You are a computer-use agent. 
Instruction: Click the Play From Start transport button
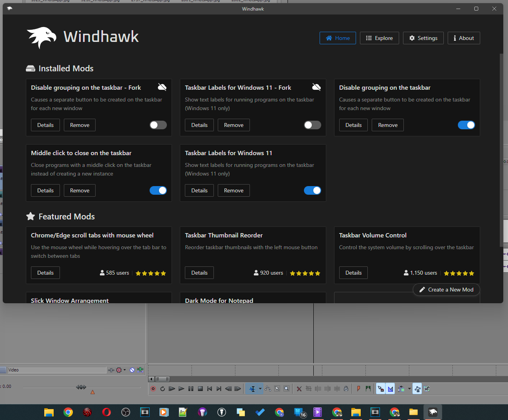[172, 389]
